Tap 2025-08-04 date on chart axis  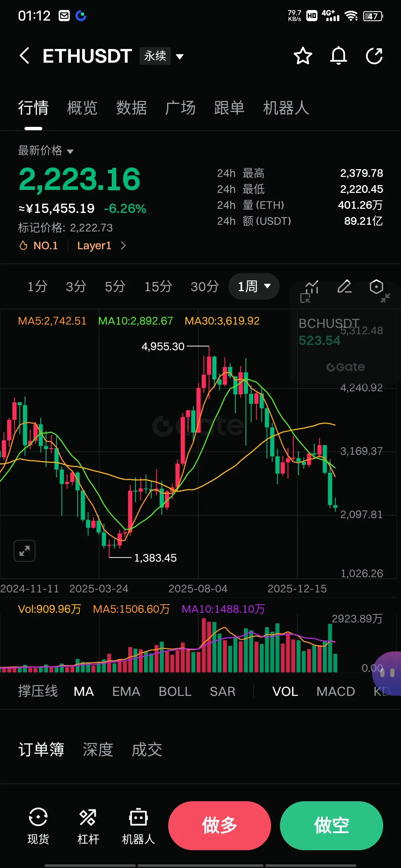198,589
